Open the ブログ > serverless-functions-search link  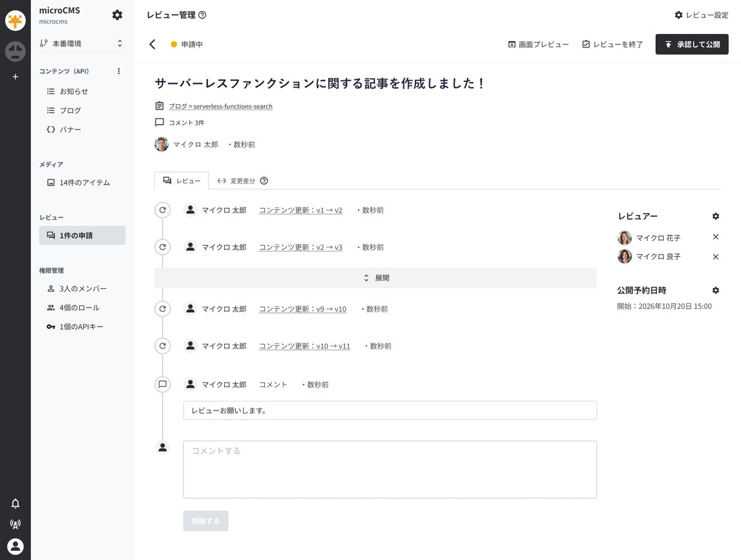click(220, 106)
